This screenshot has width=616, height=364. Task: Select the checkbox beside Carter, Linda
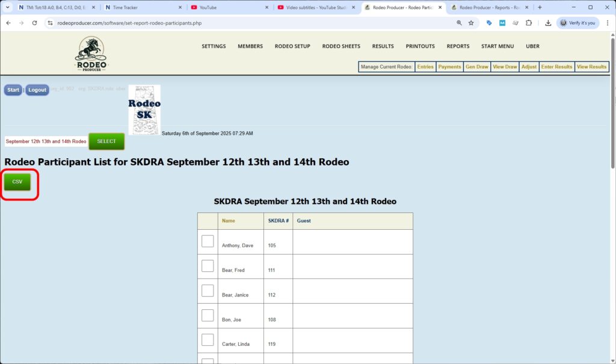point(208,339)
